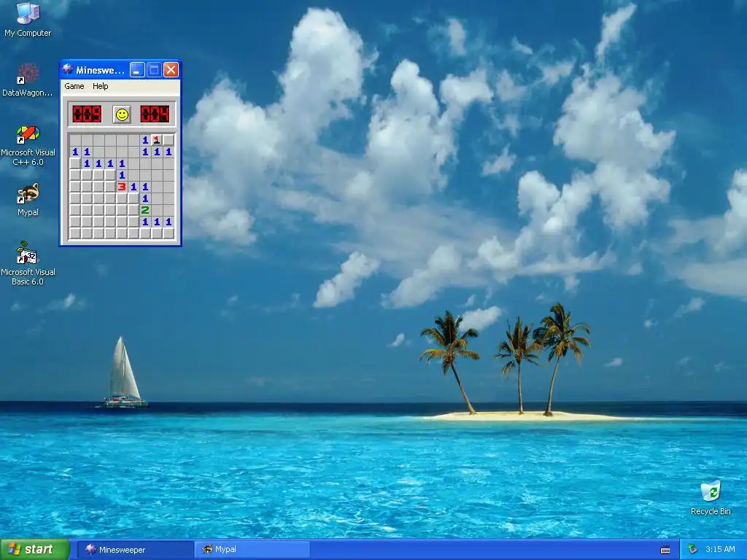This screenshot has height=560, width=747.
Task: Minimize the Minesweeper window
Action: coord(137,70)
